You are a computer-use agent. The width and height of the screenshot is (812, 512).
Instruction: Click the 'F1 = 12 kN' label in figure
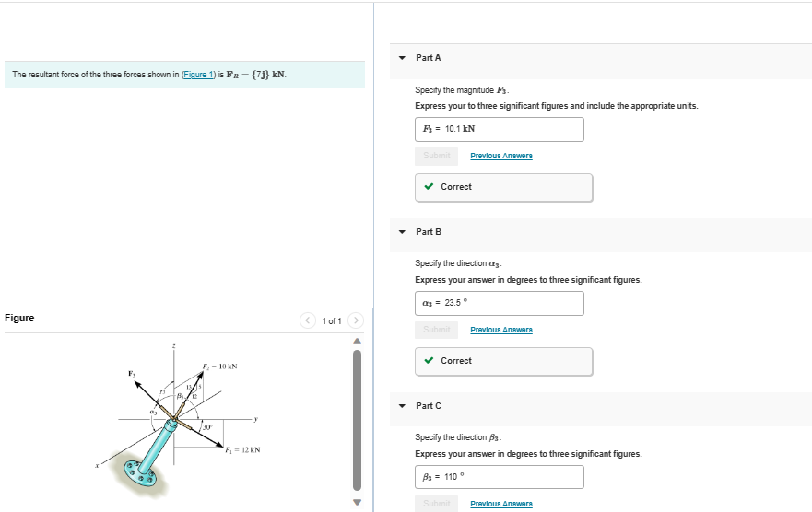point(243,450)
